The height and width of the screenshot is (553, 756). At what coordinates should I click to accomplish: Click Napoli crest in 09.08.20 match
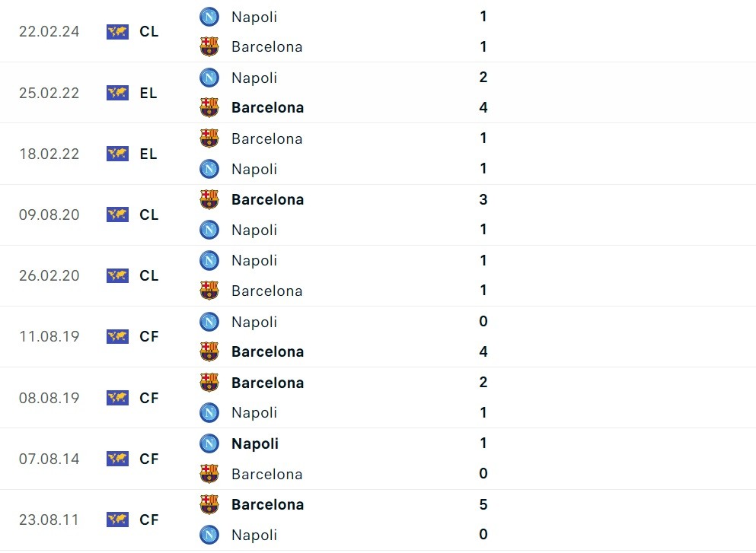pos(209,230)
